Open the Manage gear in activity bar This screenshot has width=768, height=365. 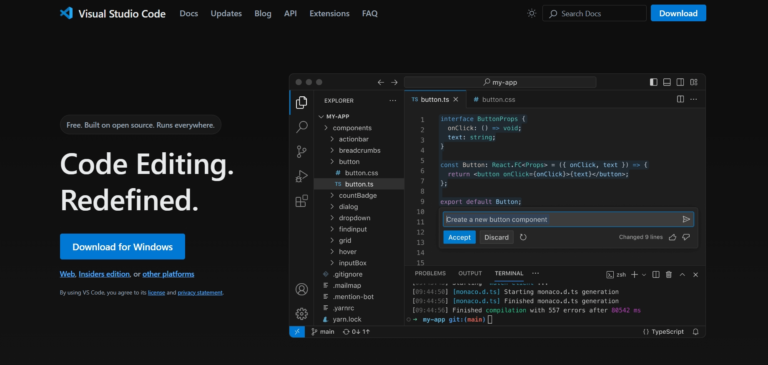[x=302, y=314]
